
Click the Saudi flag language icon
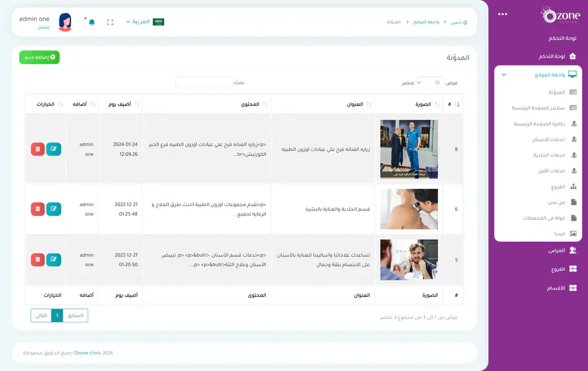coord(158,22)
